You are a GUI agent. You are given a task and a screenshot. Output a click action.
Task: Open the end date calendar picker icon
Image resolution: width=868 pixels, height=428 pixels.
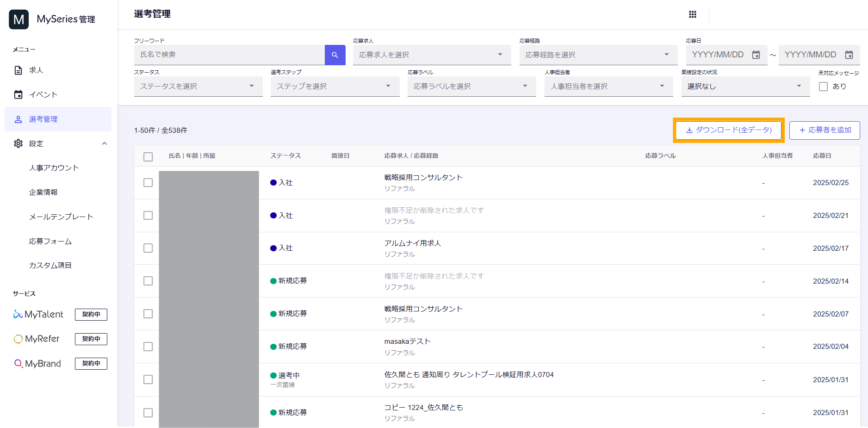click(x=849, y=55)
